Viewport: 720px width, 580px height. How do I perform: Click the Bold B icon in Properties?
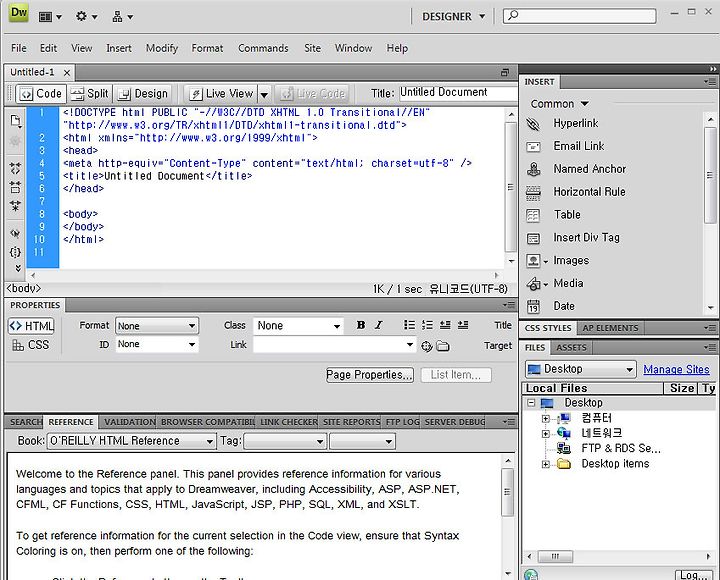[x=361, y=325]
